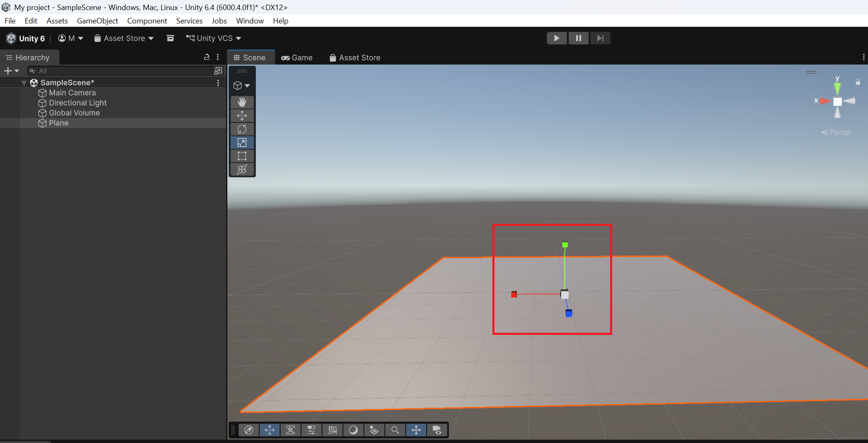Select the combined Transform tool
Image resolution: width=868 pixels, height=443 pixels.
[x=242, y=169]
